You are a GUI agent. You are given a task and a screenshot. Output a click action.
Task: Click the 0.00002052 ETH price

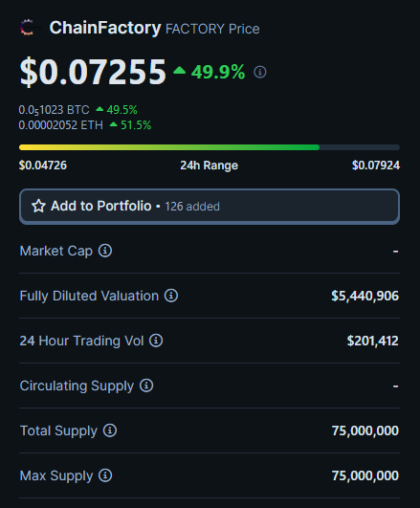pos(60,125)
